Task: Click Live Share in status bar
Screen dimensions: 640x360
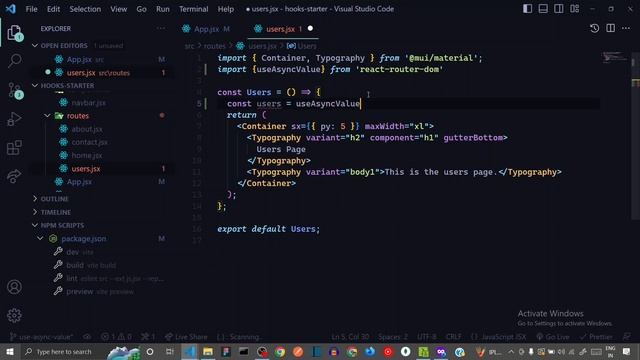Action: pos(186,337)
